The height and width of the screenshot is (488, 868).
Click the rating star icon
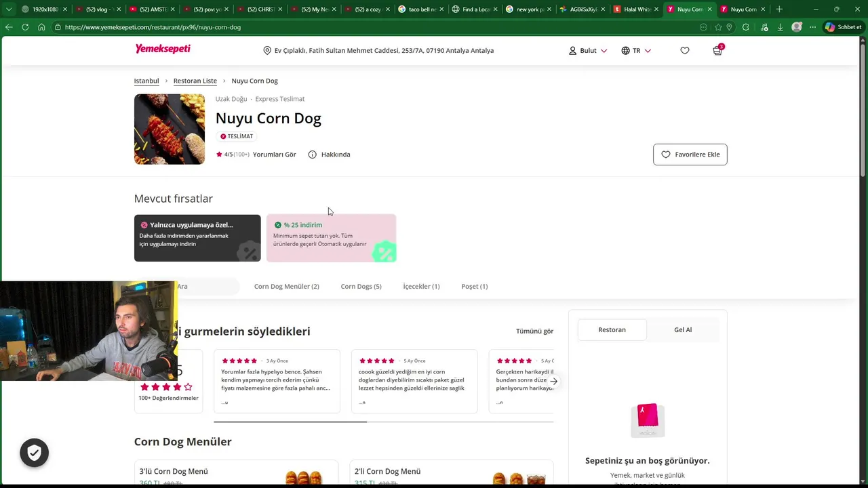[x=219, y=155]
